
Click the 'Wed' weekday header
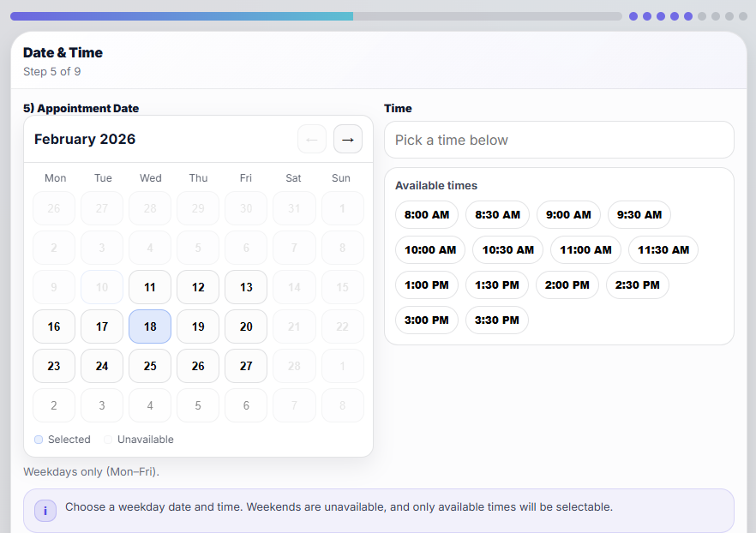(151, 178)
